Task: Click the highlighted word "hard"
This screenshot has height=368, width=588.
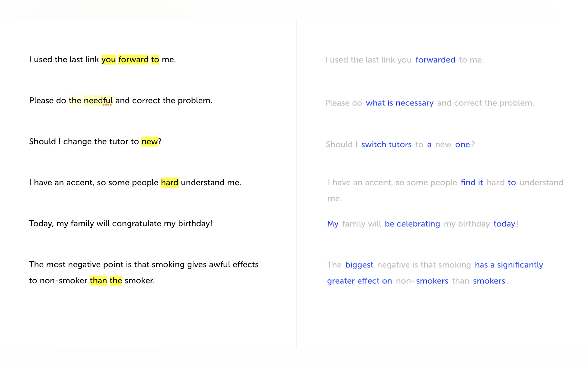Action: click(169, 182)
